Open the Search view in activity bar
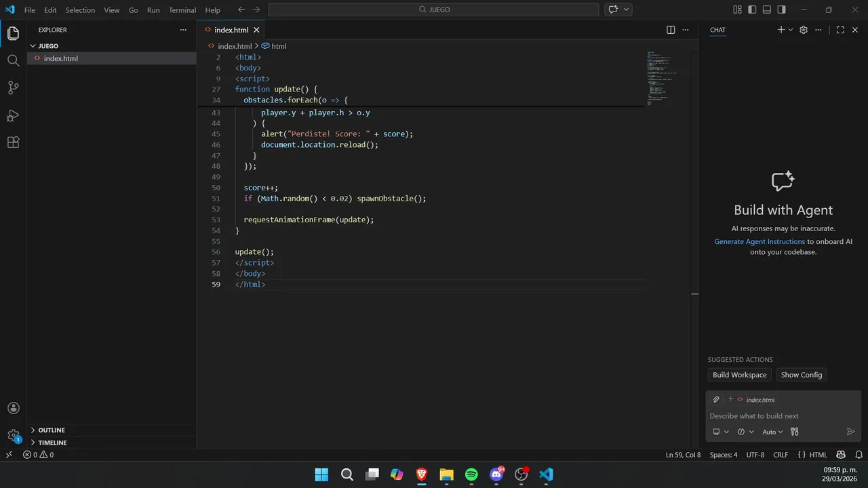This screenshot has width=868, height=488. coord(13,60)
